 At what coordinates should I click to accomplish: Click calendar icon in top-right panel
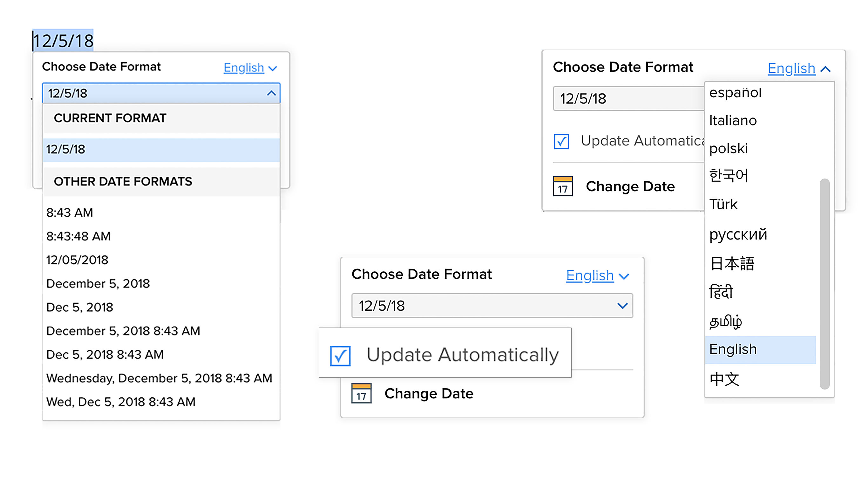(562, 186)
